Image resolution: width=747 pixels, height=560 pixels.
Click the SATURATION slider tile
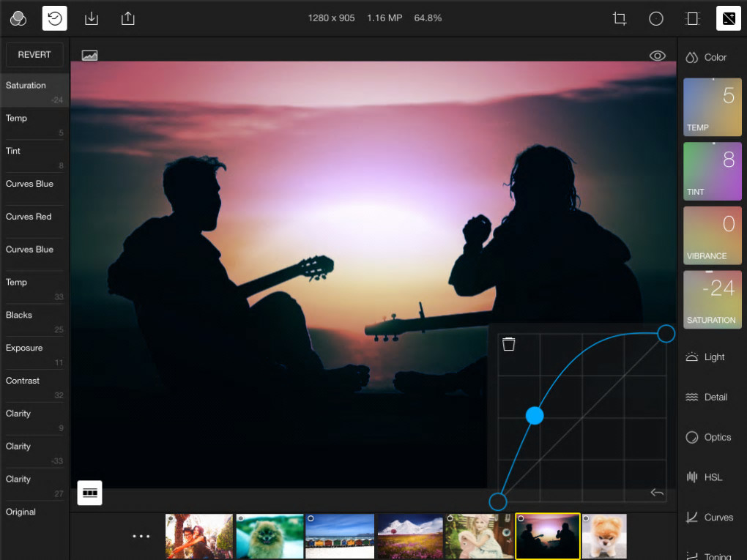713,299
